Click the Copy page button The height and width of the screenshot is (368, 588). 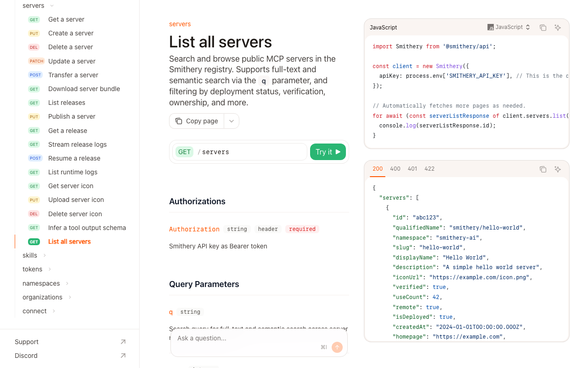(x=197, y=121)
